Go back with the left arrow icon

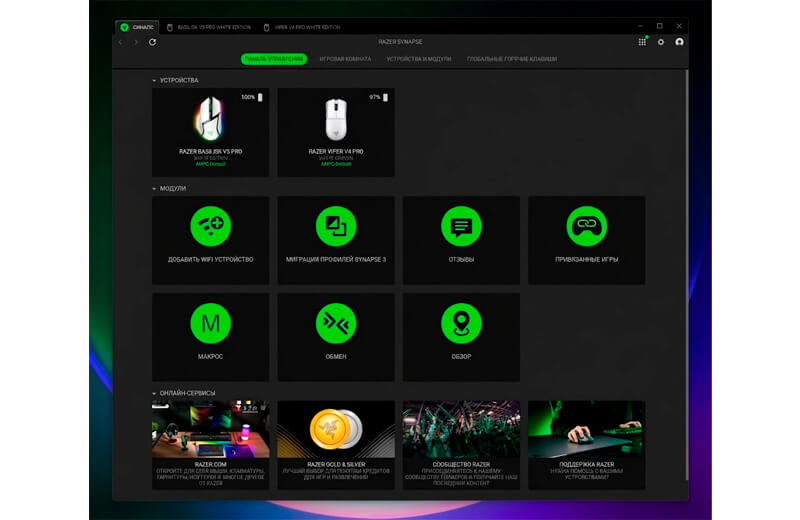click(120, 42)
